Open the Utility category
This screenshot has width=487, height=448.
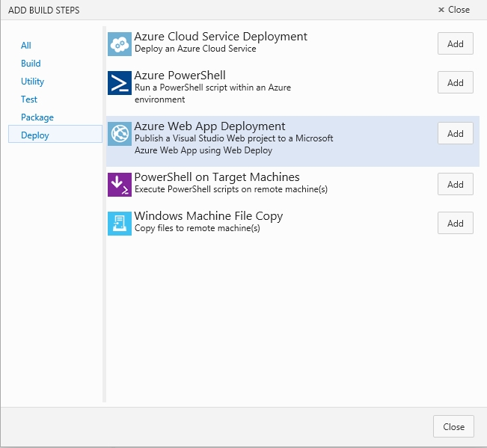click(32, 82)
